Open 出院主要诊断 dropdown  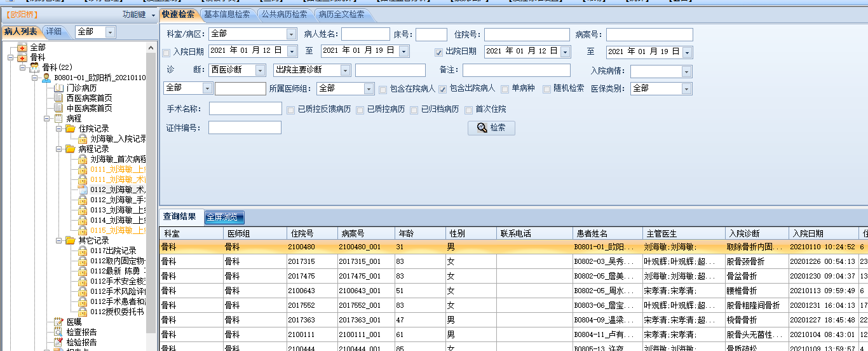point(346,71)
